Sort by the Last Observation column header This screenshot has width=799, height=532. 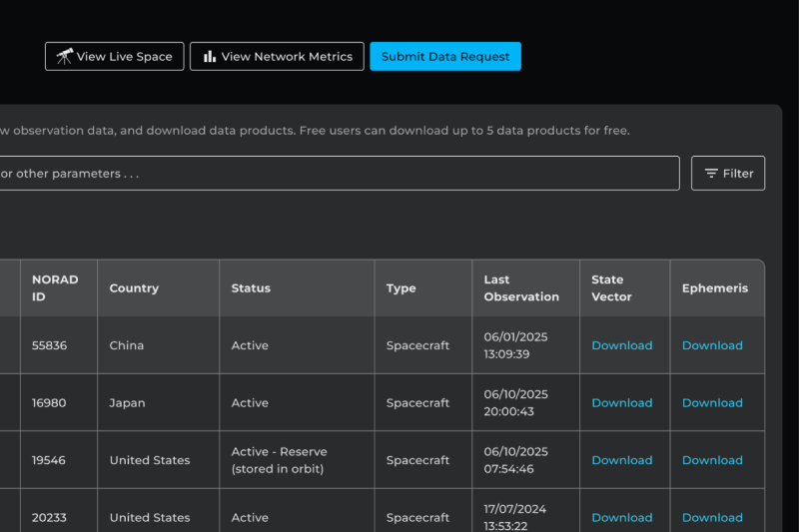pos(521,288)
